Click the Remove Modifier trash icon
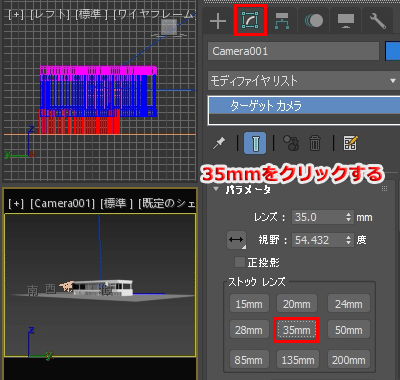400x380 pixels. [315, 143]
